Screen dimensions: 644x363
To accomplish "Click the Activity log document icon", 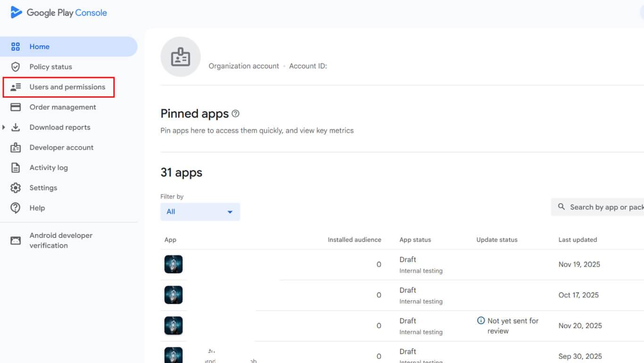I will 16,168.
